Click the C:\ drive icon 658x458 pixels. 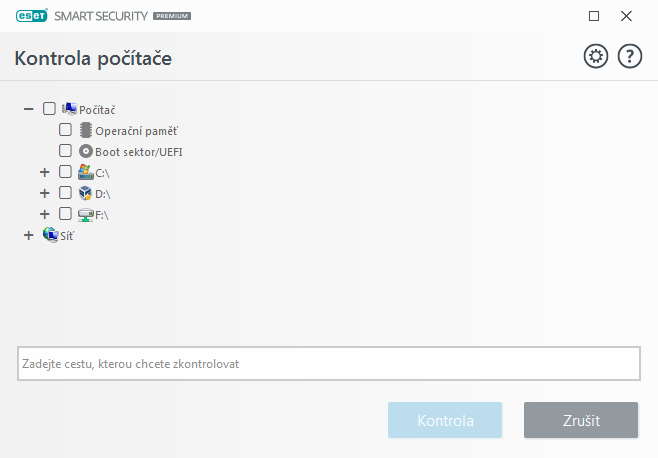[85, 172]
